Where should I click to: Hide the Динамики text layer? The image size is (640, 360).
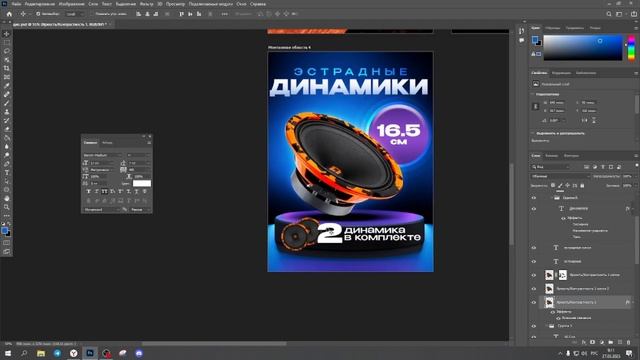533,209
